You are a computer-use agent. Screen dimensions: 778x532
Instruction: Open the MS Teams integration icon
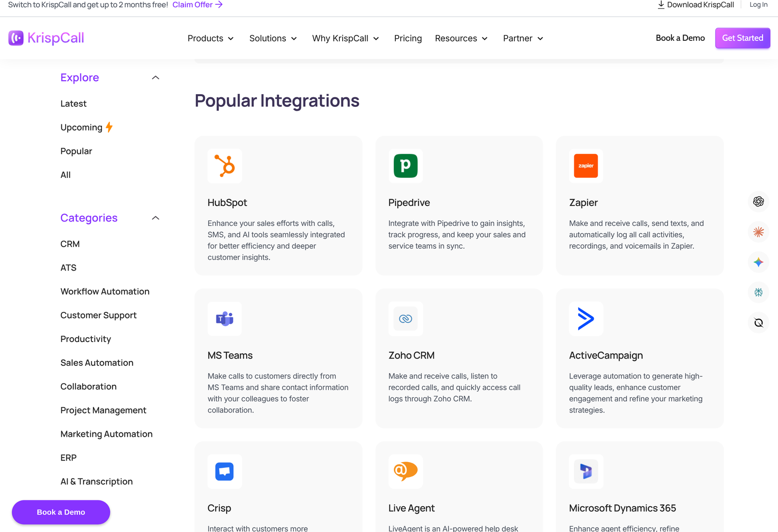tap(225, 319)
